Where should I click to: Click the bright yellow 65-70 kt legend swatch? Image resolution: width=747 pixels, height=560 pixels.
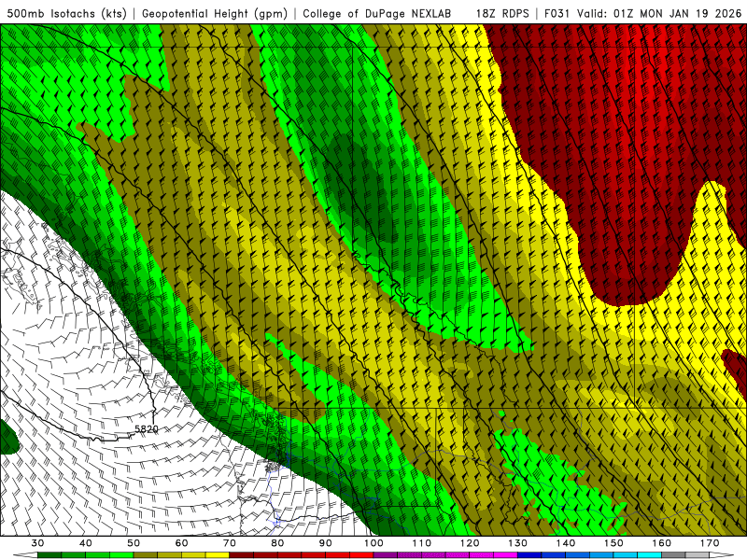pos(218,555)
